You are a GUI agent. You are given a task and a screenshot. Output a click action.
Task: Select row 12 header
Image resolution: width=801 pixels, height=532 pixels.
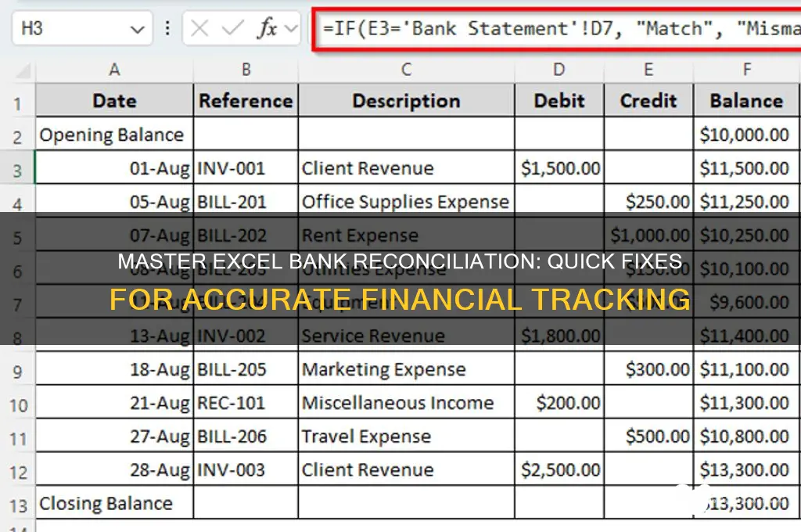17,471
